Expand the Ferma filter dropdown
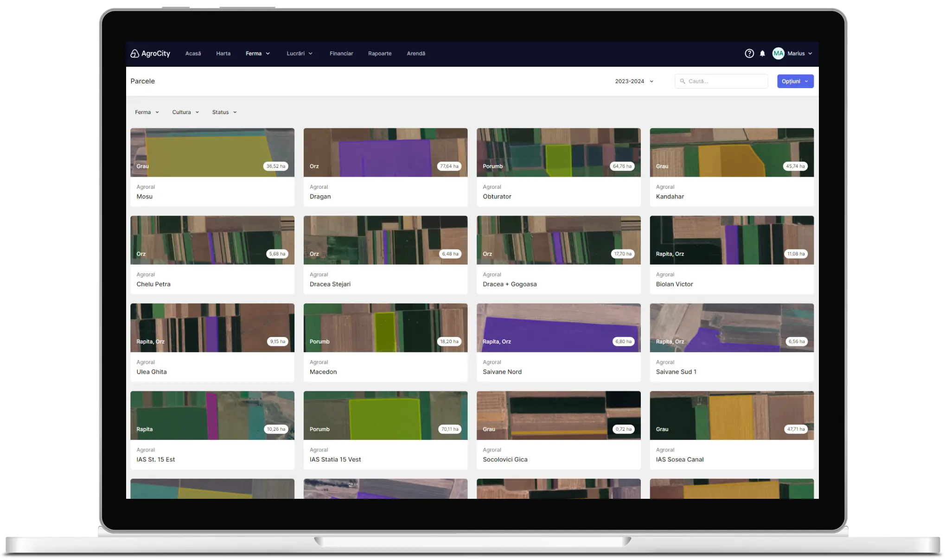Image resolution: width=945 pixels, height=560 pixels. click(147, 112)
